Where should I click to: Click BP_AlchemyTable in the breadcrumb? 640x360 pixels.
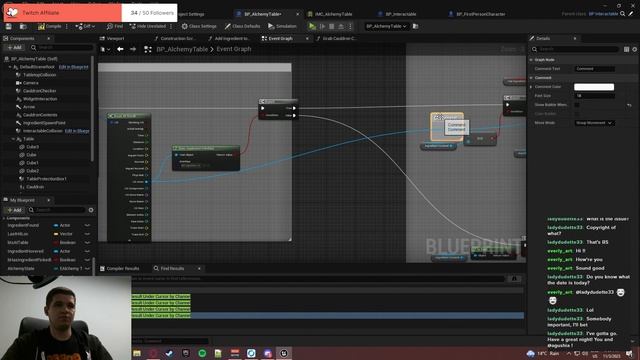[182, 49]
